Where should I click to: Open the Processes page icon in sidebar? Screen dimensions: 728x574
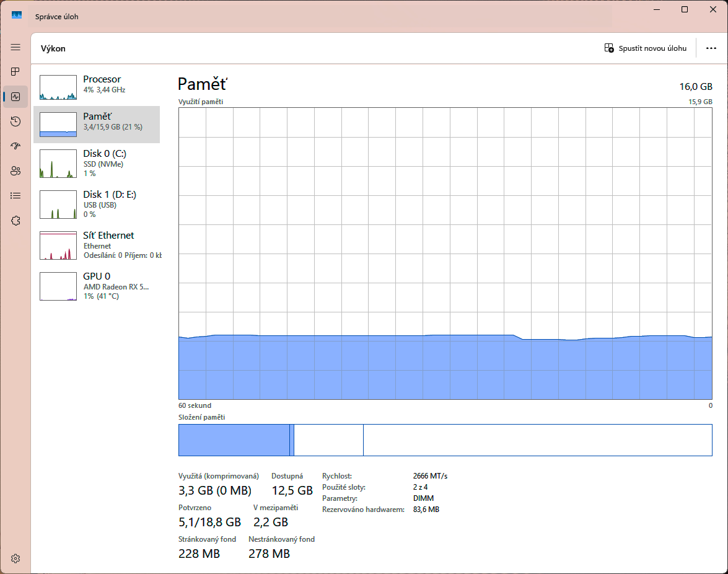click(x=15, y=72)
